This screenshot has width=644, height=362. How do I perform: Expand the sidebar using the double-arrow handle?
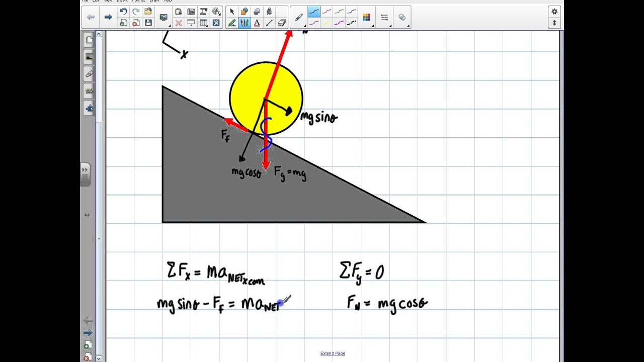coord(85,174)
